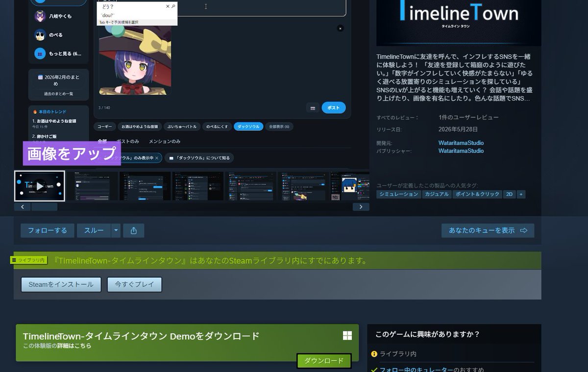The width and height of the screenshot is (588, 372).
Task: Open the dropdown arrow beside スルー
Action: (x=116, y=231)
